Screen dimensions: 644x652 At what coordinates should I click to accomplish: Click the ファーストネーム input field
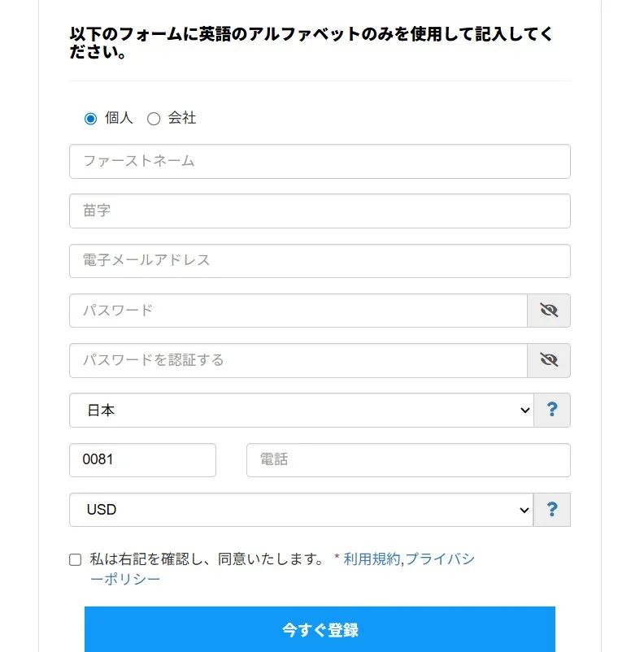pos(319,161)
